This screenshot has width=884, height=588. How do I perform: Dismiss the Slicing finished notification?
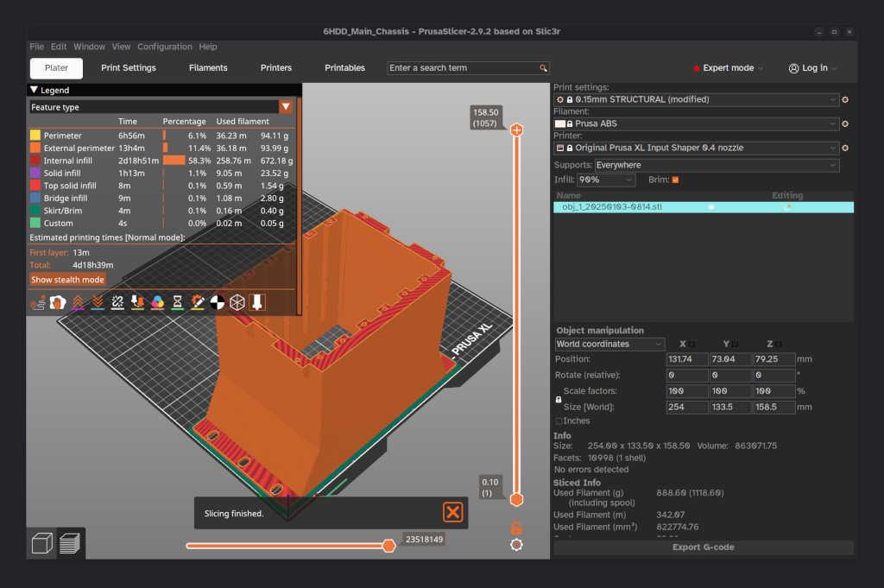pyautogui.click(x=452, y=513)
